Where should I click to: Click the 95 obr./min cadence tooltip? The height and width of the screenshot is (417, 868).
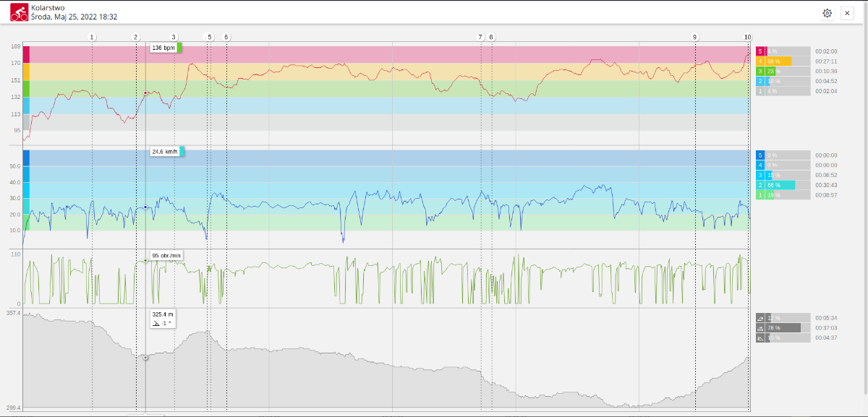[x=166, y=256]
